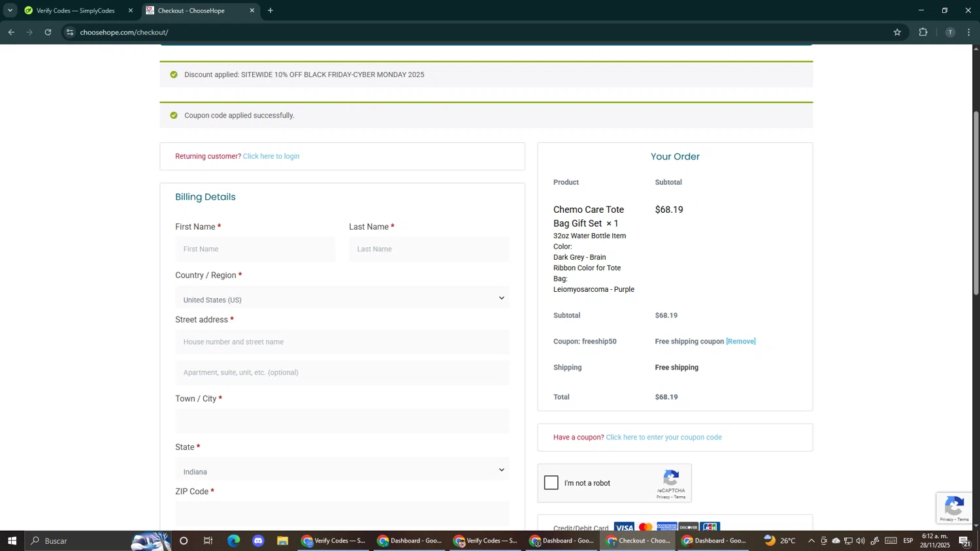Click here to enter your coupon code
980x551 pixels.
tap(664, 437)
